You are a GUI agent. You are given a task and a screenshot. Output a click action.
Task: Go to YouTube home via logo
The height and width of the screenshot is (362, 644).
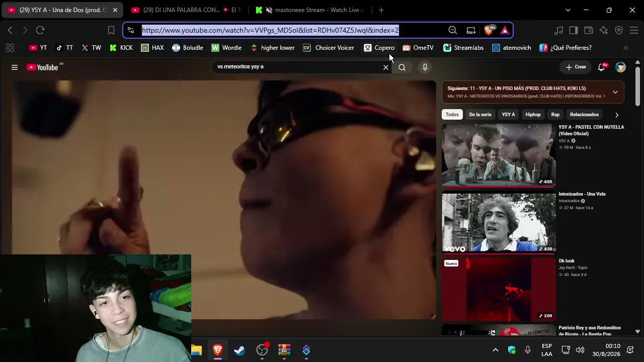(43, 67)
